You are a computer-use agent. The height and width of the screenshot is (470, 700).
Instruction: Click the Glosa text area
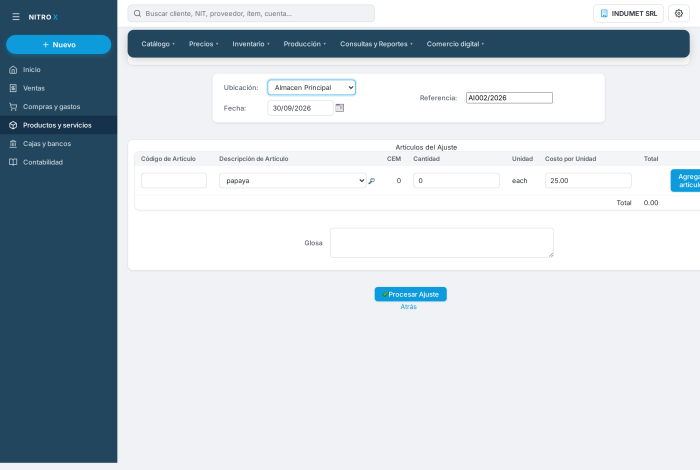pos(442,243)
